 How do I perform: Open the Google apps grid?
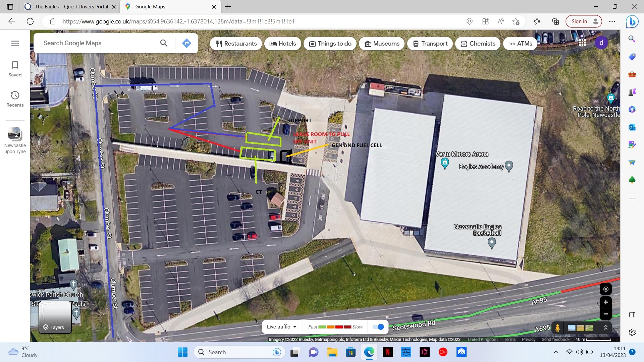tap(582, 43)
